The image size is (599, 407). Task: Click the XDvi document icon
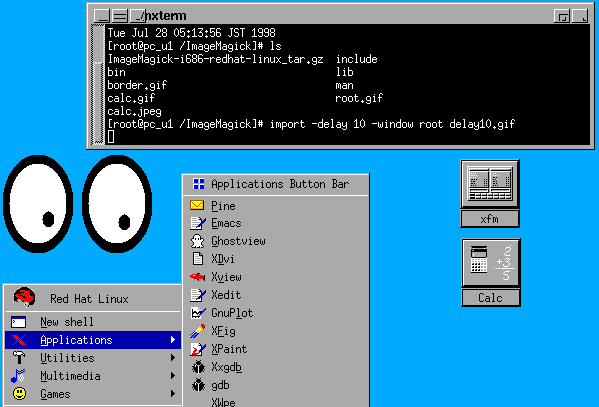point(198,259)
